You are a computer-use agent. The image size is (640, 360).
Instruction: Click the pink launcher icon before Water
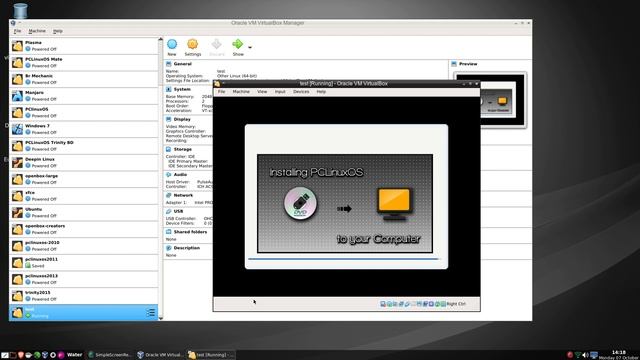click(x=61, y=355)
